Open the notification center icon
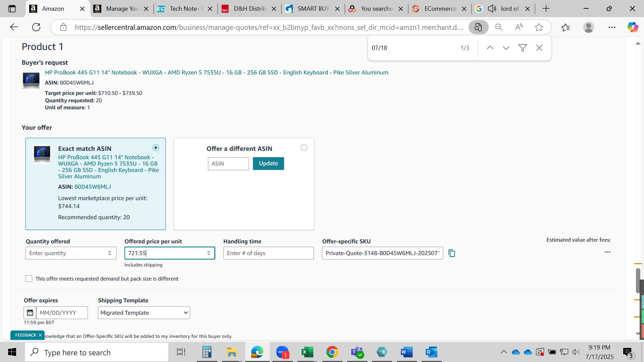This screenshot has height=362, width=644. coord(628,352)
